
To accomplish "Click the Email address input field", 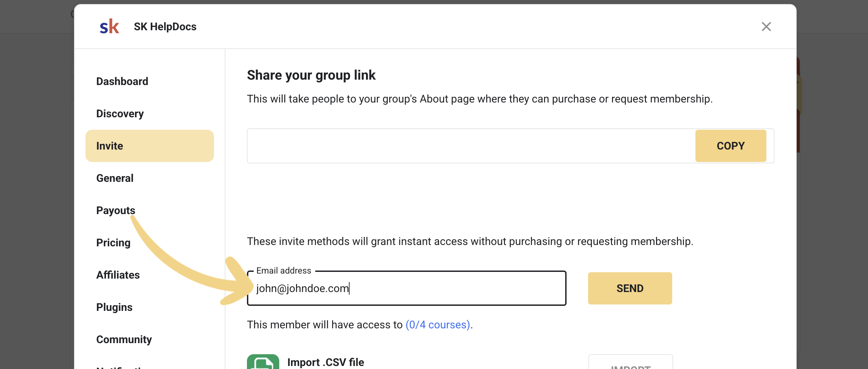I will [406, 289].
